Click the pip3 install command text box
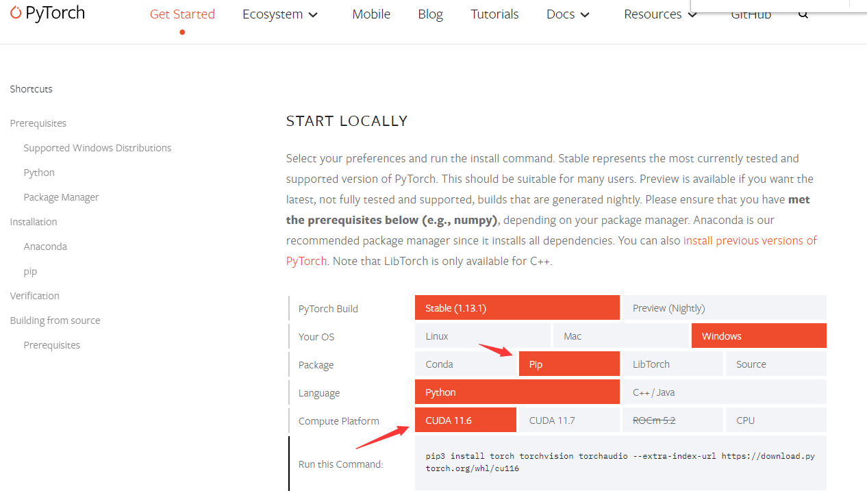 pyautogui.click(x=620, y=463)
